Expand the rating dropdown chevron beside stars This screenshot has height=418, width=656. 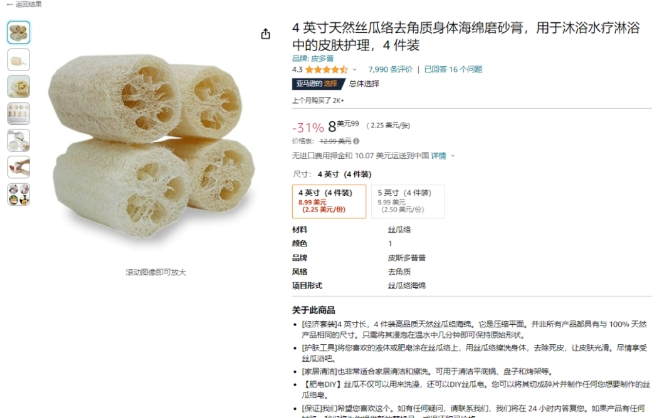point(354,70)
